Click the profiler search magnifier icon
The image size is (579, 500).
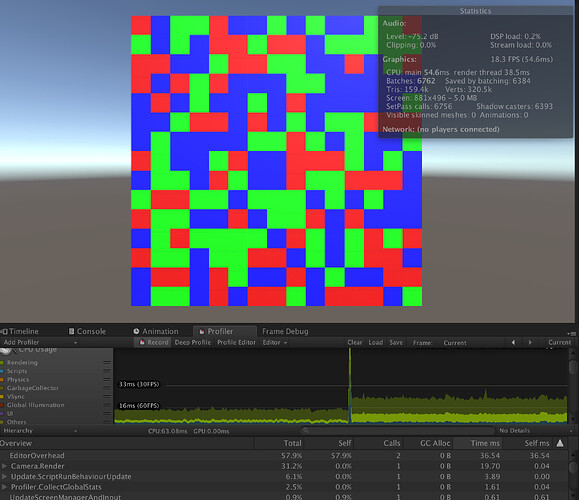click(x=305, y=431)
